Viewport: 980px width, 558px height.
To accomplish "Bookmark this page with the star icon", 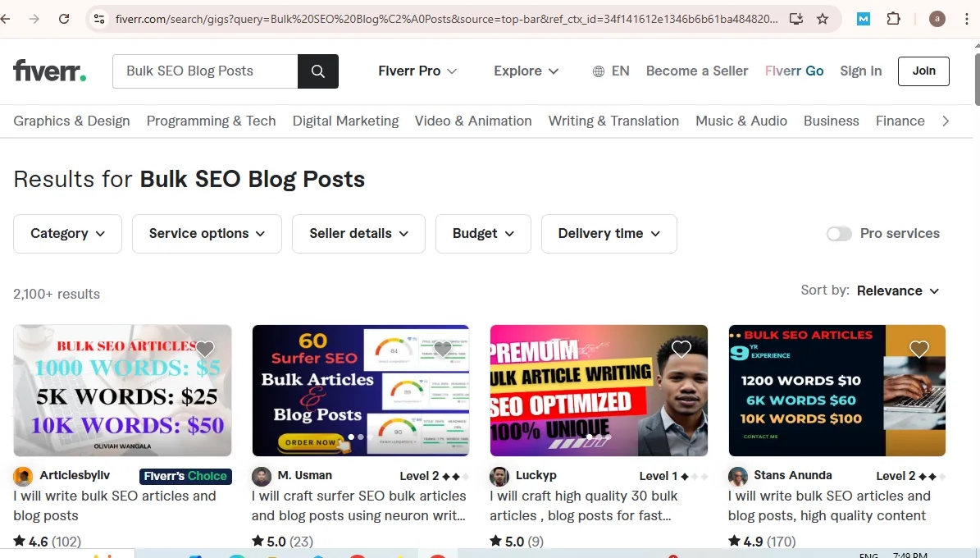I will [x=823, y=19].
